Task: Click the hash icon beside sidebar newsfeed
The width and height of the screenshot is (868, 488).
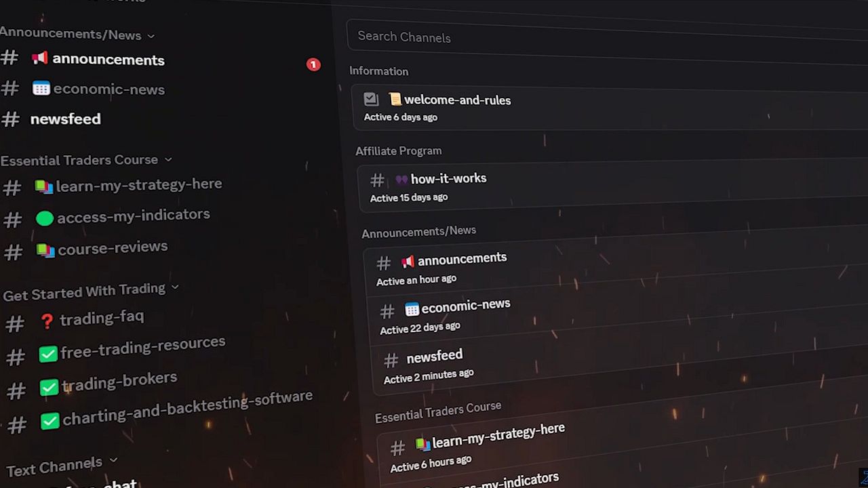Action: click(10, 119)
